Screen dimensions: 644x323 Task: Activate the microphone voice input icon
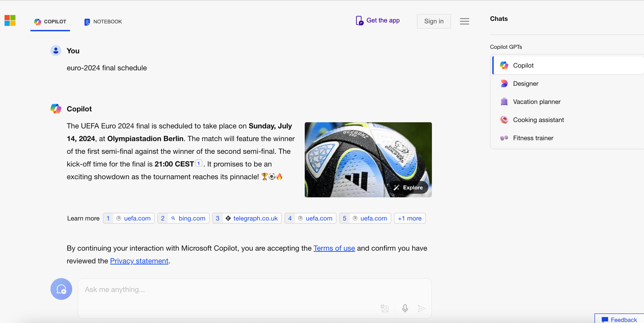(405, 308)
